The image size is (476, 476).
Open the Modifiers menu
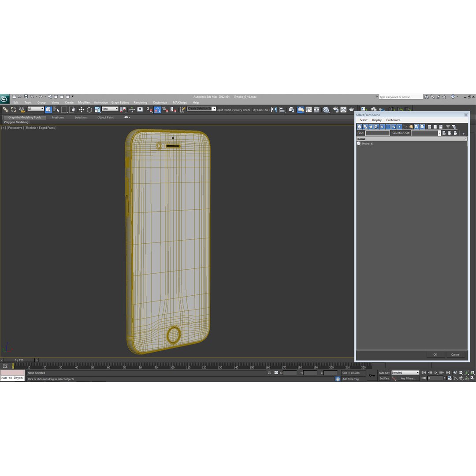pyautogui.click(x=84, y=102)
